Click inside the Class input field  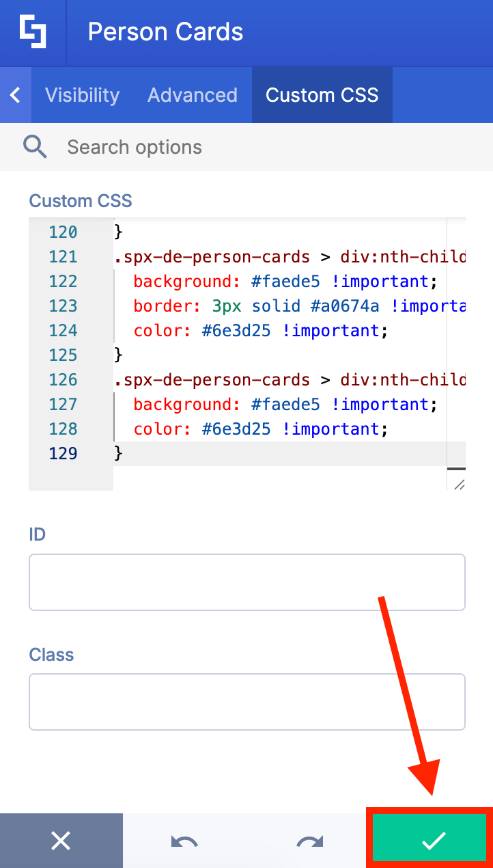[247, 702]
